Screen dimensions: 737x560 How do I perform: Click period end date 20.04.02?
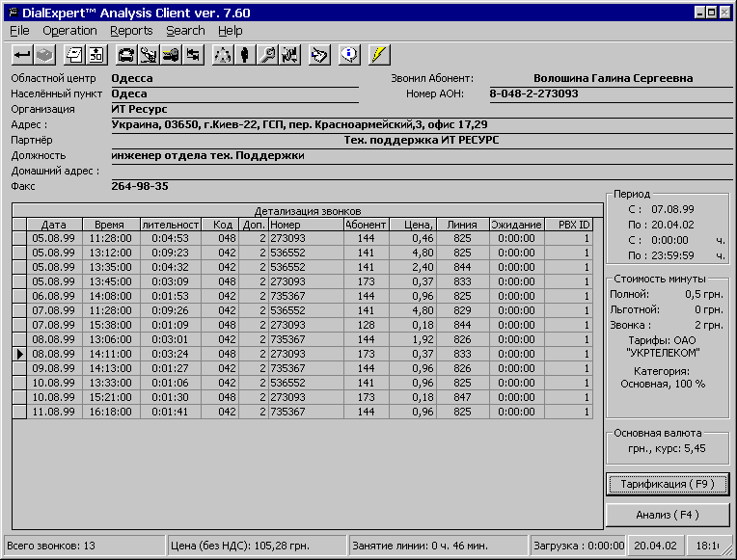pos(672,225)
